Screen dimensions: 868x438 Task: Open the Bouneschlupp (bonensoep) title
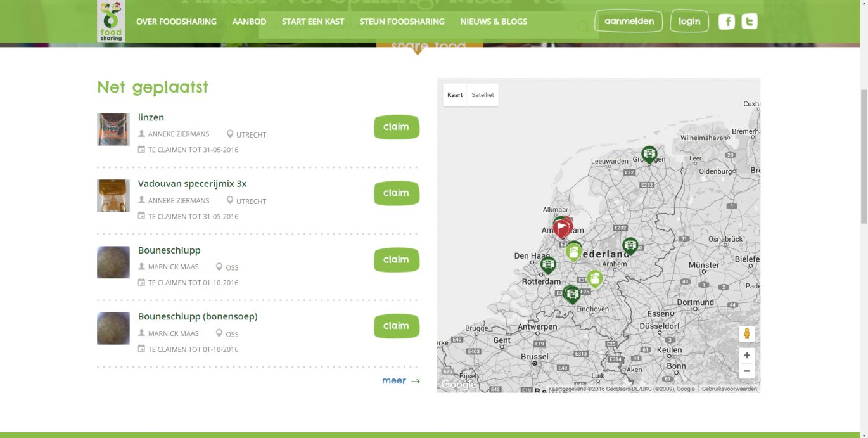pyautogui.click(x=198, y=316)
